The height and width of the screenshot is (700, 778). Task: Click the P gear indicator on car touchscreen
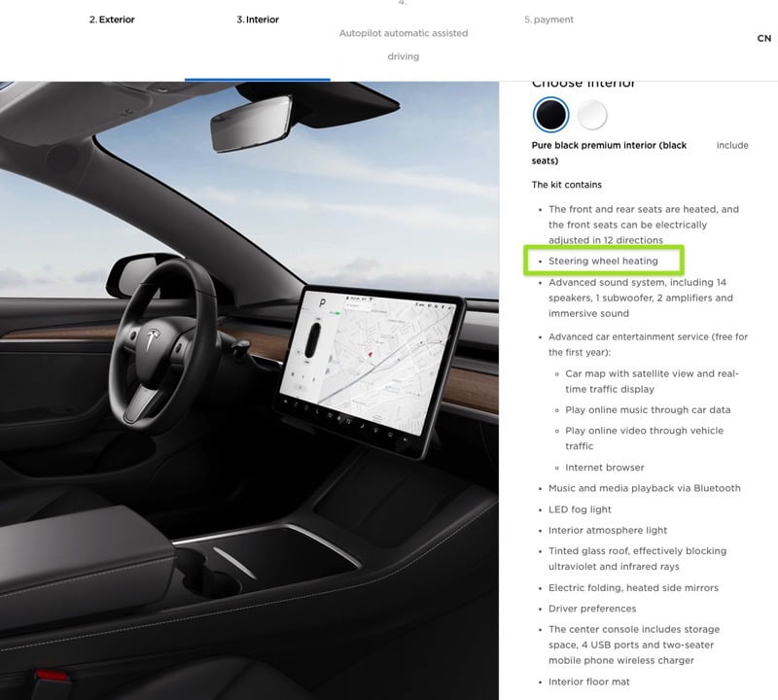323,302
